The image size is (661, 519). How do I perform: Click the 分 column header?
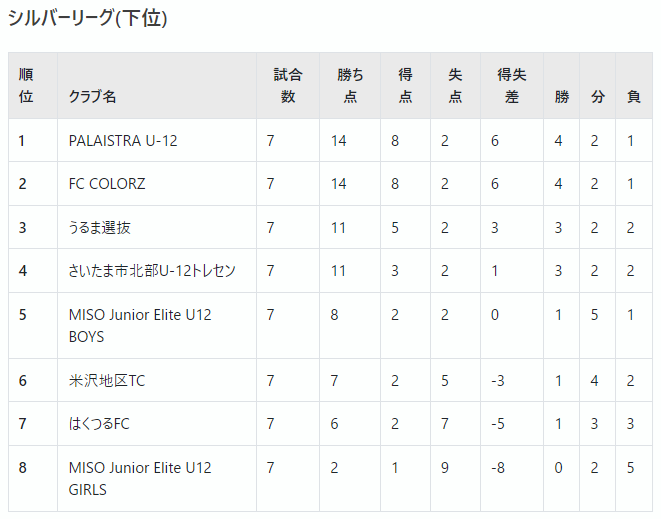click(x=597, y=97)
